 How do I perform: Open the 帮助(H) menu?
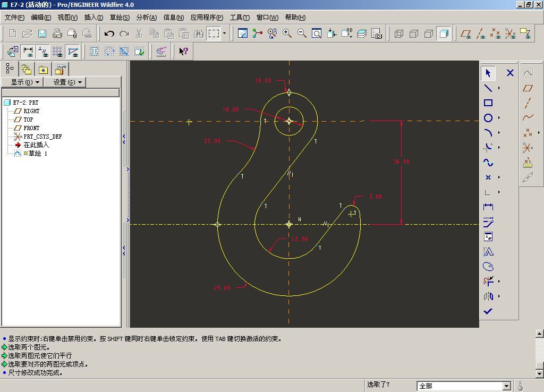coord(295,18)
